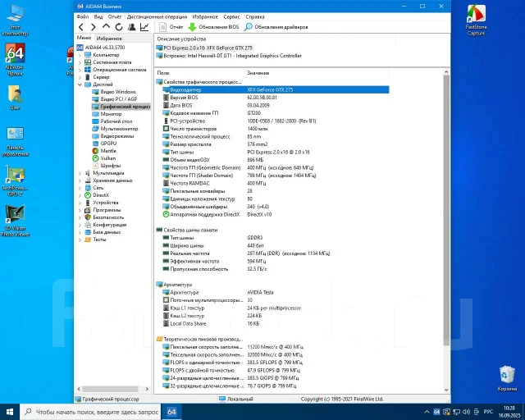This screenshot has width=525, height=420.
Task: Open the TechPowerUp GPU-Z desktop shortcut
Action: [x=15, y=180]
